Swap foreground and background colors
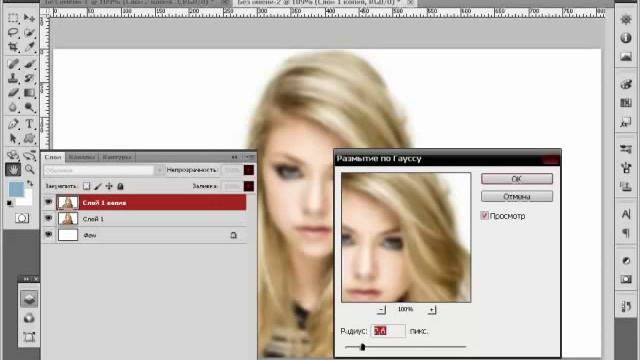 [30, 183]
